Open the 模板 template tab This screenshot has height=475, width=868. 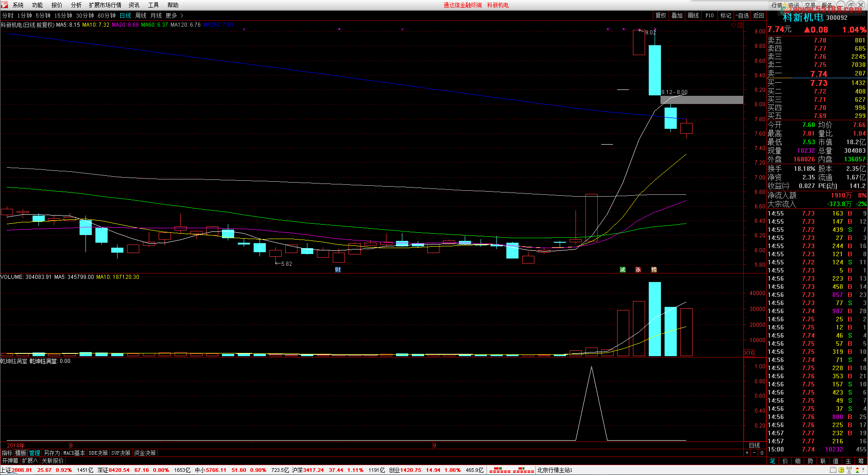tap(21, 453)
